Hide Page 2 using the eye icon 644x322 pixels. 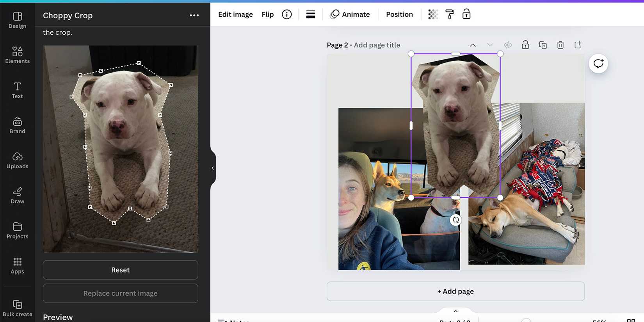508,45
